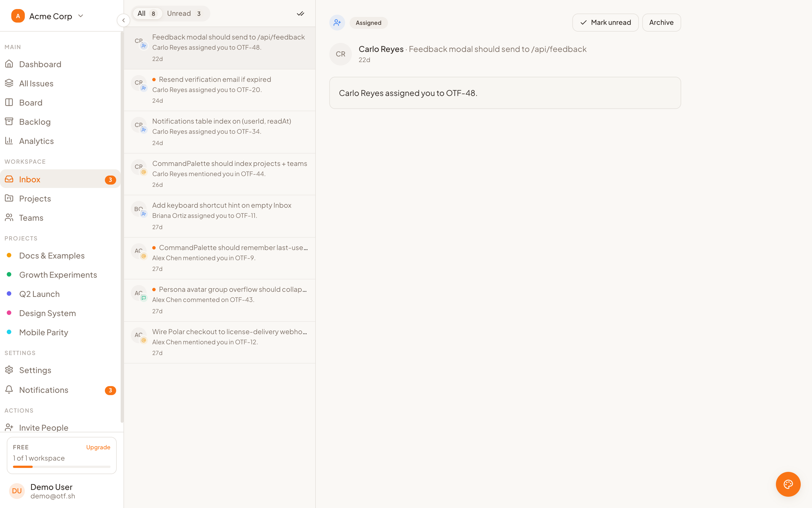
Task: Click the assign badge on OTF-20 avatar
Action: (x=144, y=88)
